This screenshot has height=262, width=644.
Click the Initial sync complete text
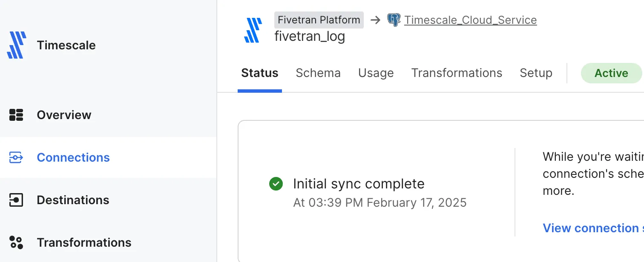tap(359, 184)
